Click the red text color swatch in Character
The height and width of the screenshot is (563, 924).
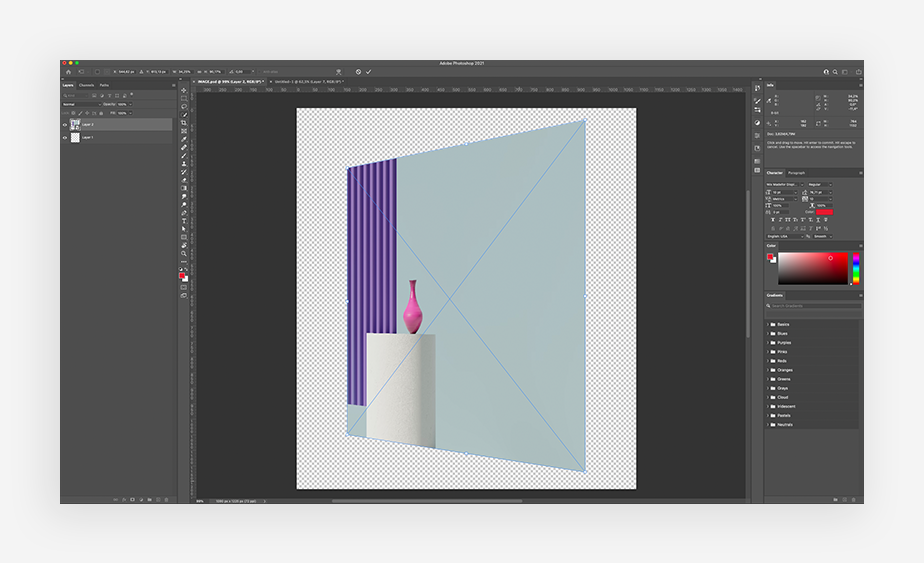[825, 212]
